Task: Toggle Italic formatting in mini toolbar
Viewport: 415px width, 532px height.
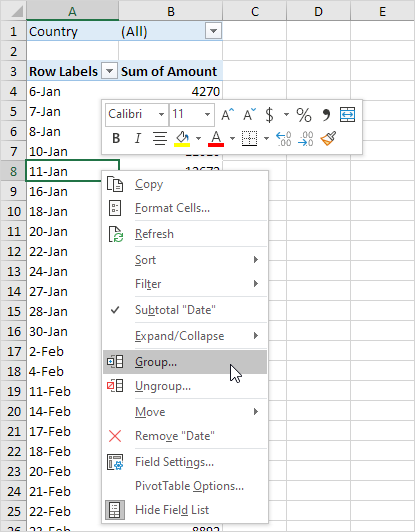Action: [137, 138]
